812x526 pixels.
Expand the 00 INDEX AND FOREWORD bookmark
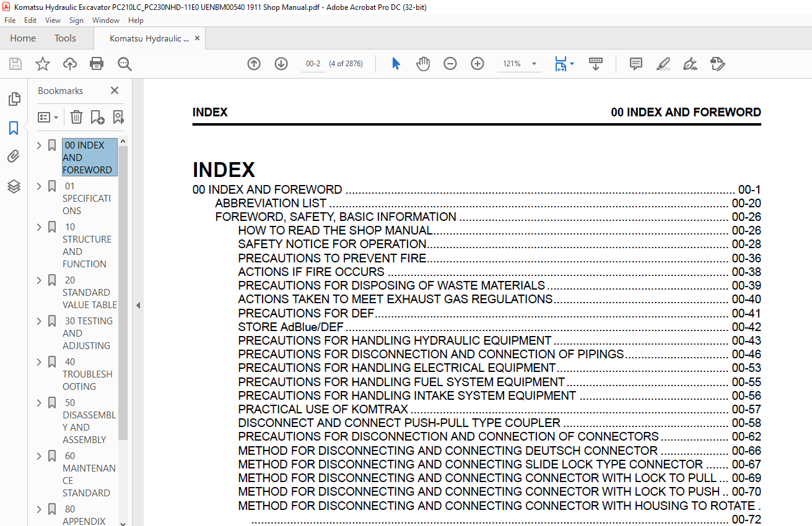pos(39,145)
